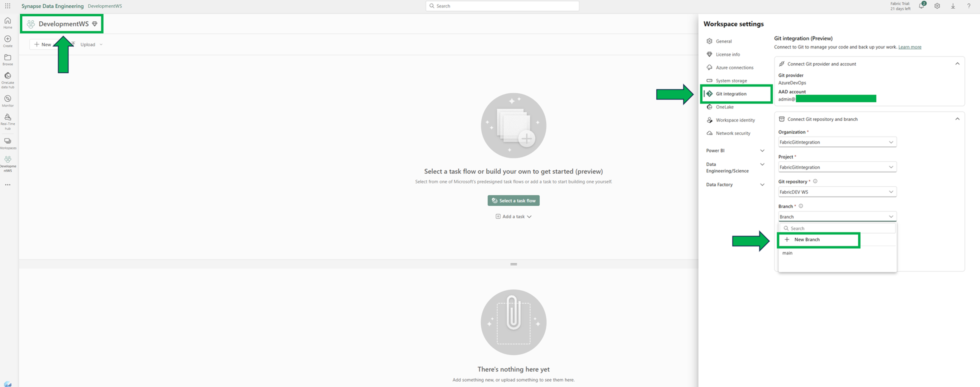Expand Data Engineering/Science section

(x=735, y=168)
